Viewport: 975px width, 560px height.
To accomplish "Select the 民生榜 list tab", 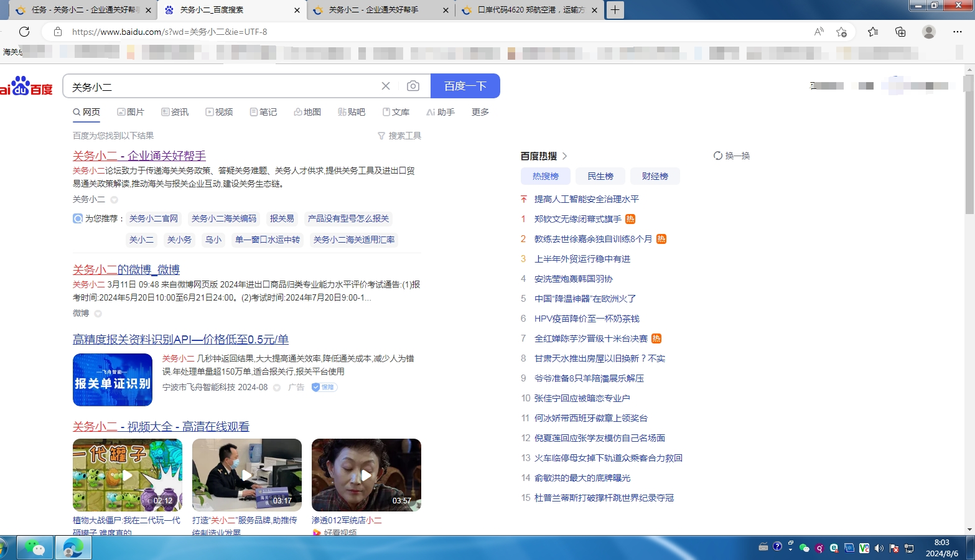I will pyautogui.click(x=600, y=177).
